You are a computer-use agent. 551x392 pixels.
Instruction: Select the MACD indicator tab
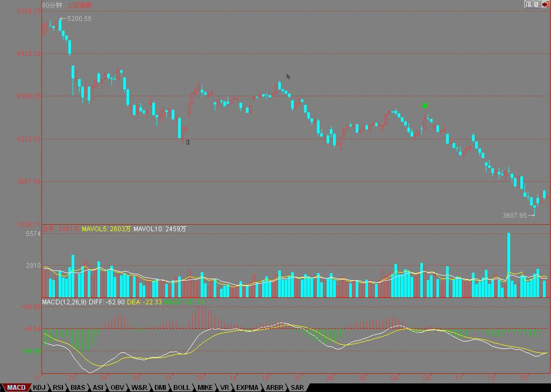pyautogui.click(x=16, y=388)
